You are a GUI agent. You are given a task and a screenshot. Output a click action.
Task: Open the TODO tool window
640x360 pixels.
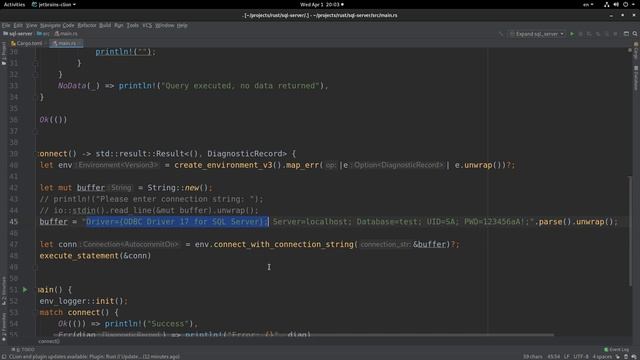(23, 349)
